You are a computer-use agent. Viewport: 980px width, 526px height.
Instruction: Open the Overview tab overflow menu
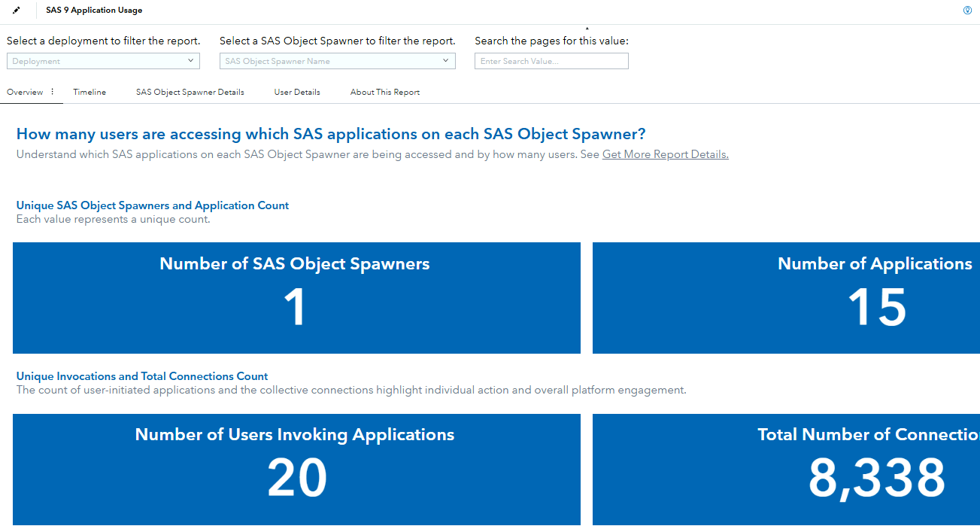click(52, 91)
